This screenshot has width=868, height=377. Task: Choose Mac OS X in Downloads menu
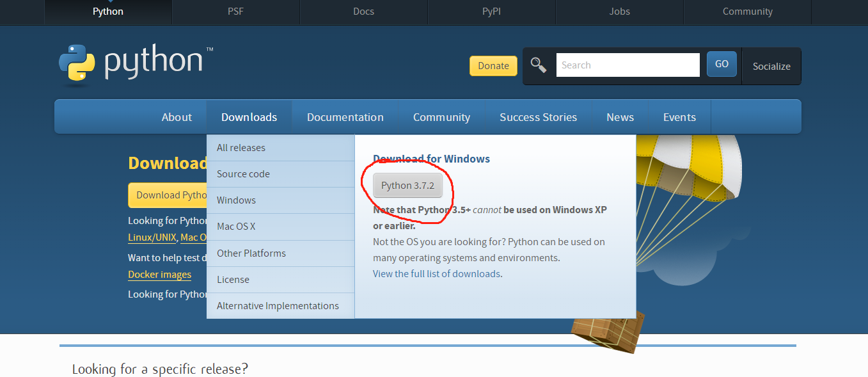pyautogui.click(x=280, y=227)
